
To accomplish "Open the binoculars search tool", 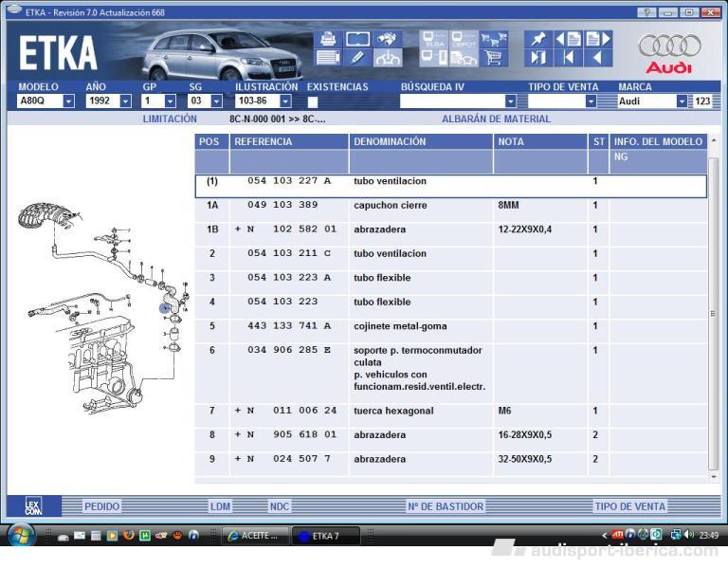I will [387, 39].
